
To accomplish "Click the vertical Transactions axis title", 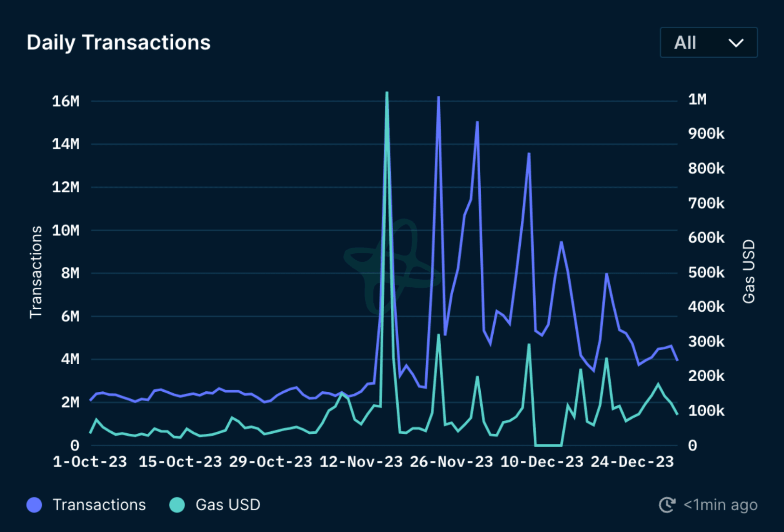I will click(x=36, y=272).
